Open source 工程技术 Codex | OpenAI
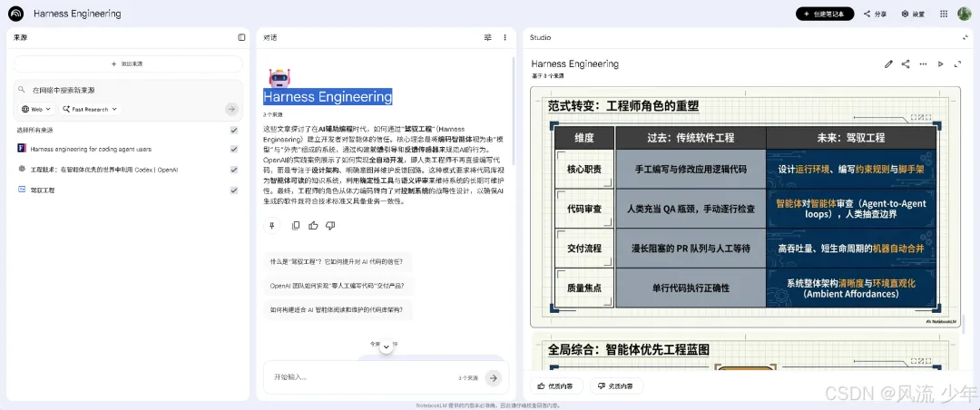 pos(104,170)
